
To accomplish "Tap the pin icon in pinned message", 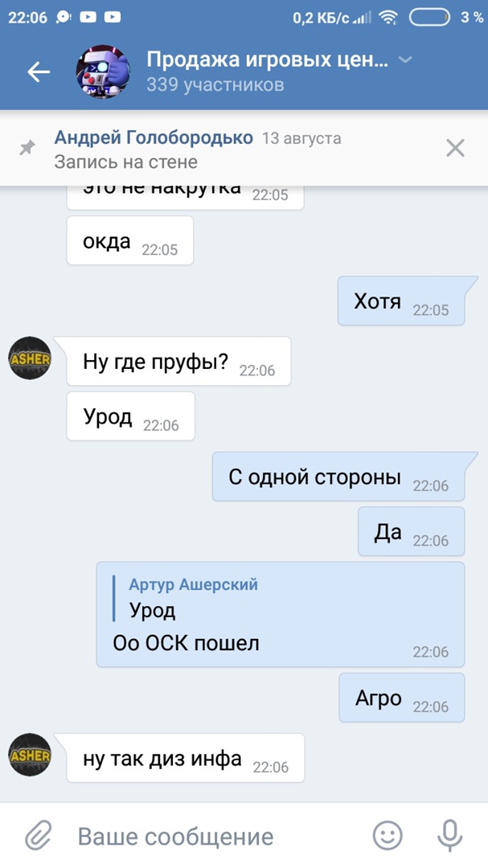I will point(27,148).
